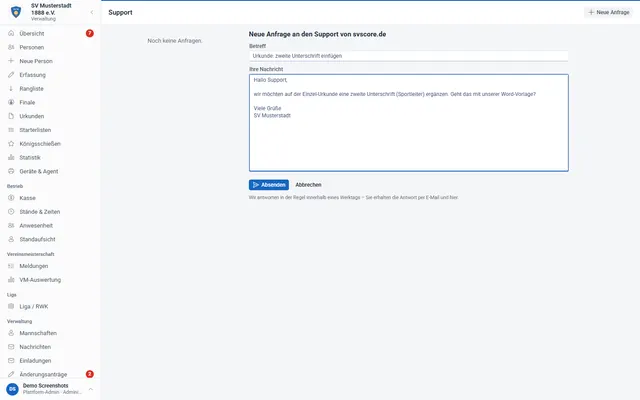Click the Geräte & Agent icon
This screenshot has width=640, height=400.
tap(11, 171)
